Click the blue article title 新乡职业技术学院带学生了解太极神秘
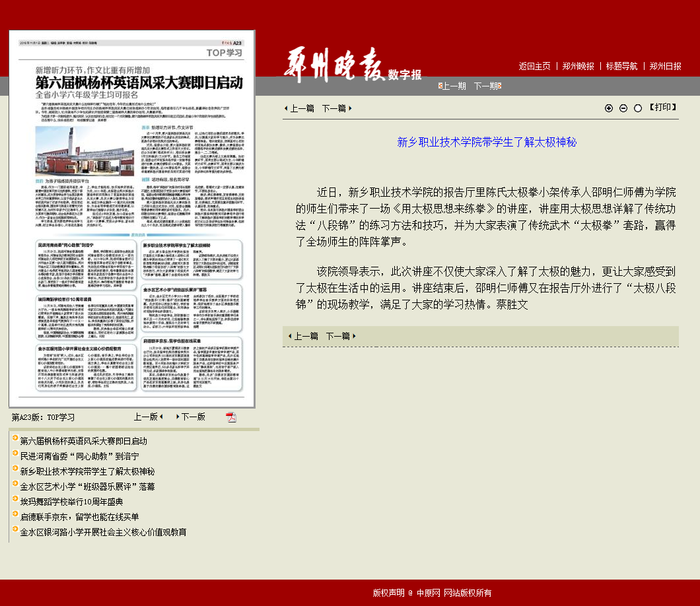The width and height of the screenshot is (700, 606). click(487, 142)
